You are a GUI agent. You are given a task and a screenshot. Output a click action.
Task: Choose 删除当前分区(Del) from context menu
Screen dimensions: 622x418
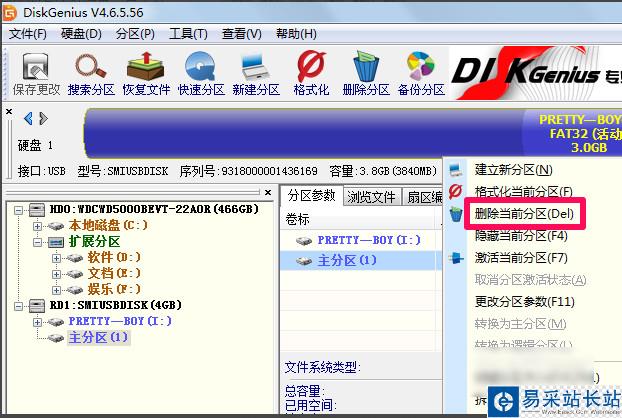524,214
